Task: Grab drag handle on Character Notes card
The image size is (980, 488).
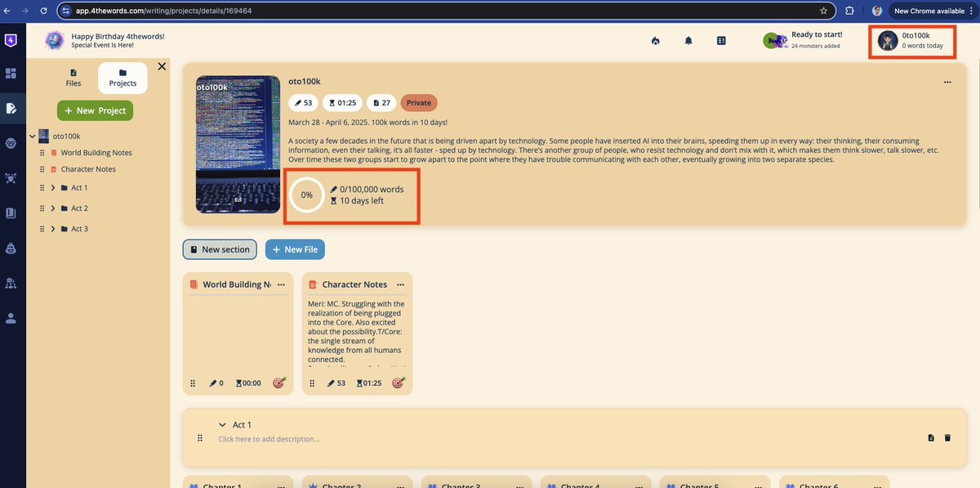Action: point(313,383)
